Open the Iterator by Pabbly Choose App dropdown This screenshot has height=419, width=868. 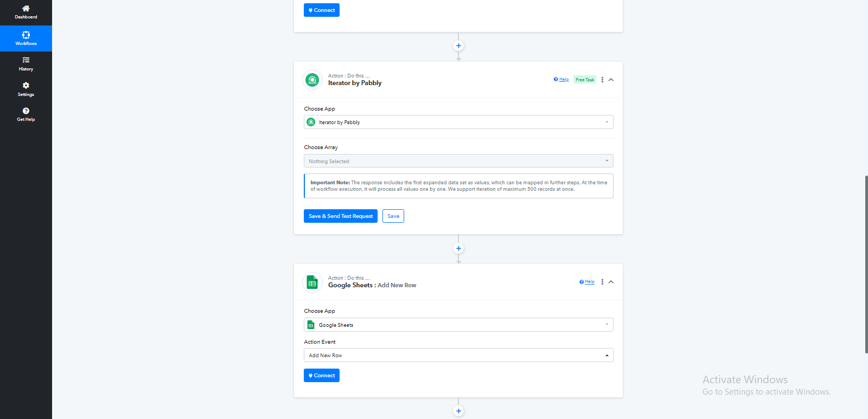(458, 122)
